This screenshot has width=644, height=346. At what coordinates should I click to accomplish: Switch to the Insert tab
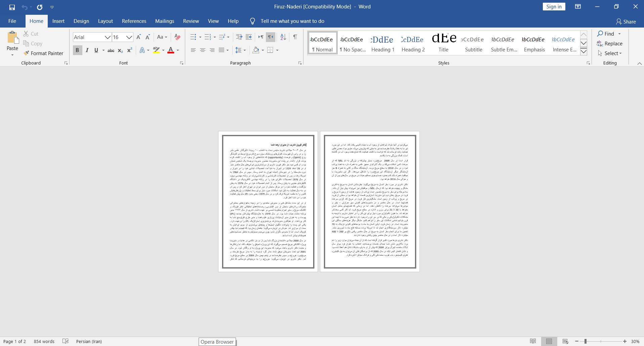[x=58, y=21]
